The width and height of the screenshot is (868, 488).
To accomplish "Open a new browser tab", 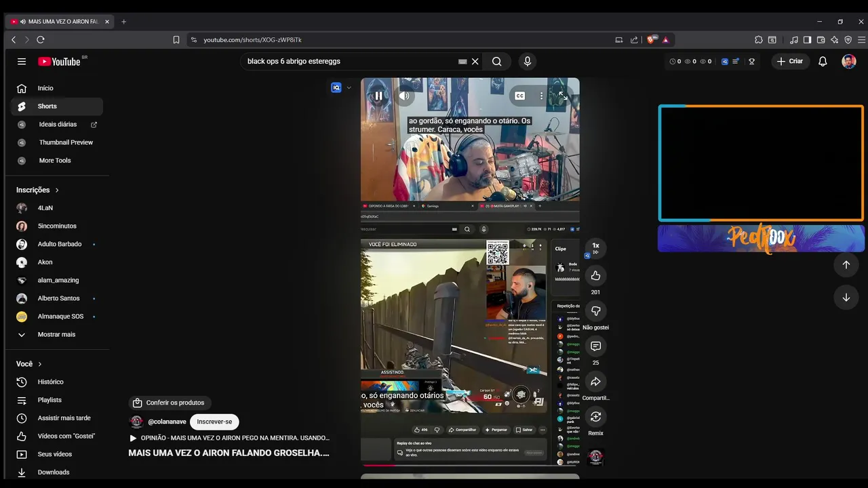I will (123, 22).
